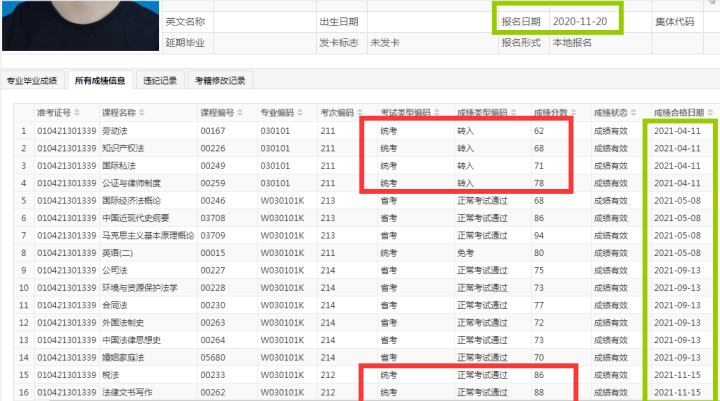The height and width of the screenshot is (401, 720).
Task: Click score 62 in 劳动法 row
Action: [539, 131]
